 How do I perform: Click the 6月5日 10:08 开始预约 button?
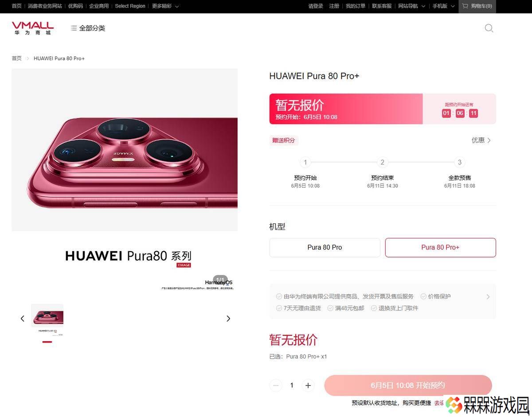coord(408,386)
